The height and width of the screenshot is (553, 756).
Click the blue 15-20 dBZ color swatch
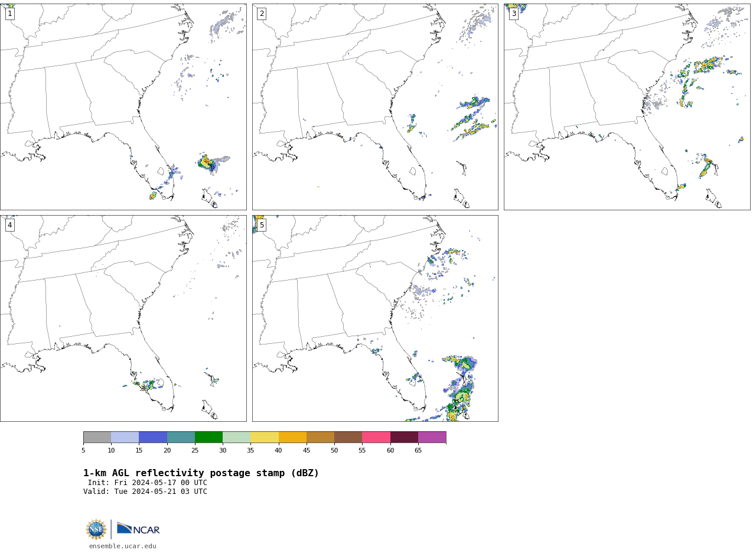[x=153, y=437]
